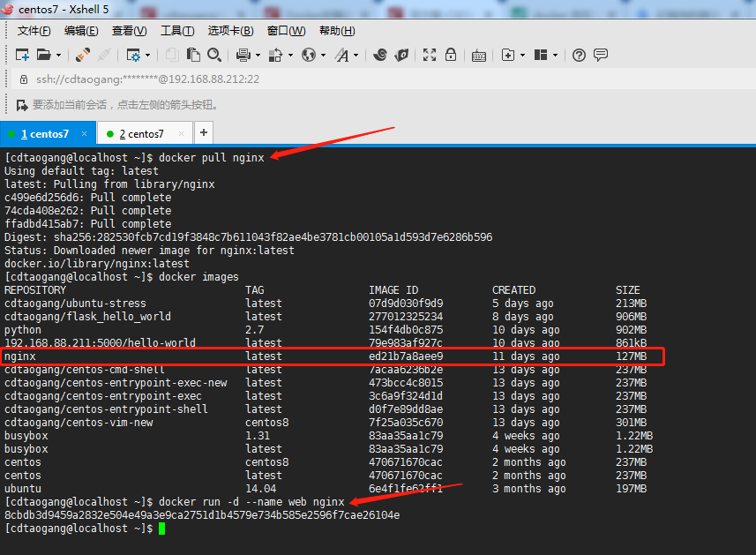Open session properties gear icon

[133, 55]
